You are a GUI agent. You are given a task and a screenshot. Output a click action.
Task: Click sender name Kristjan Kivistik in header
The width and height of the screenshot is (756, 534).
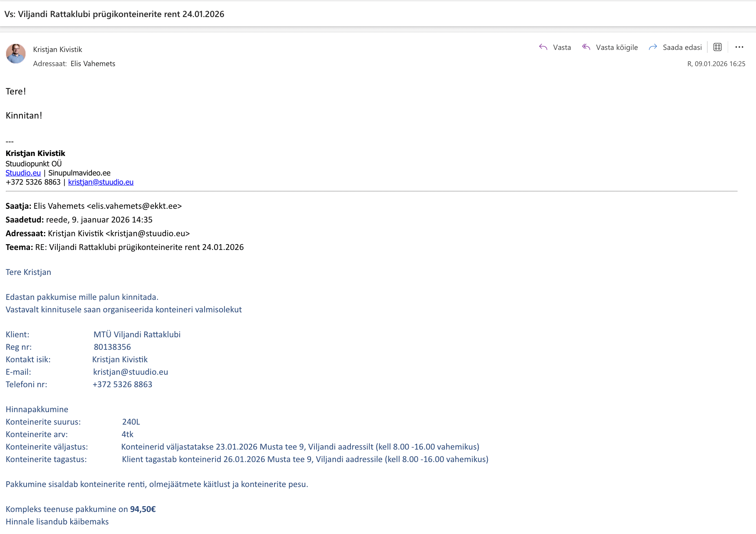point(58,49)
